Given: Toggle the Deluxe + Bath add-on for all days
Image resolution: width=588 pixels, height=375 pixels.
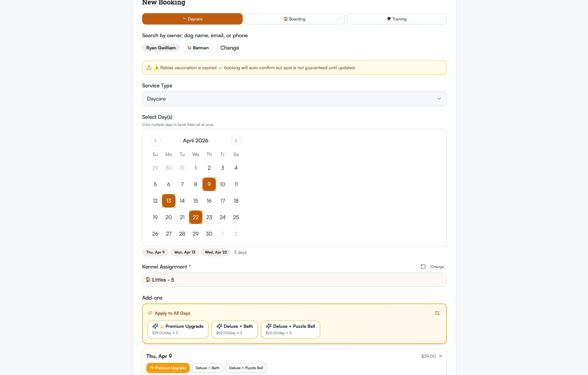Looking at the screenshot, I should 235,329.
